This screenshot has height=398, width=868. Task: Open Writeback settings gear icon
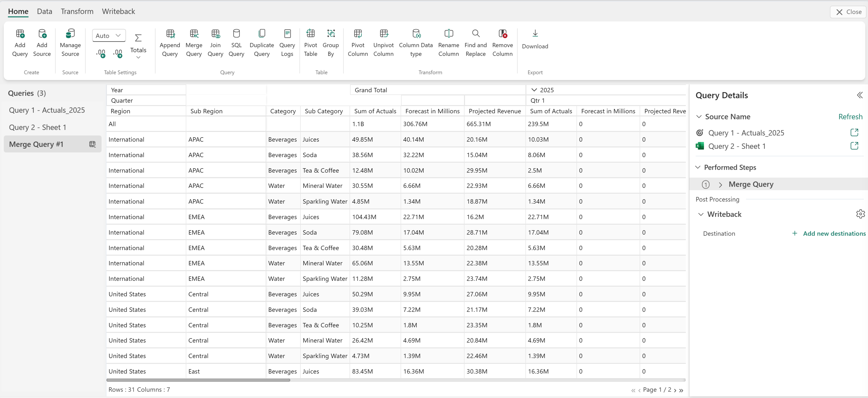pyautogui.click(x=860, y=214)
